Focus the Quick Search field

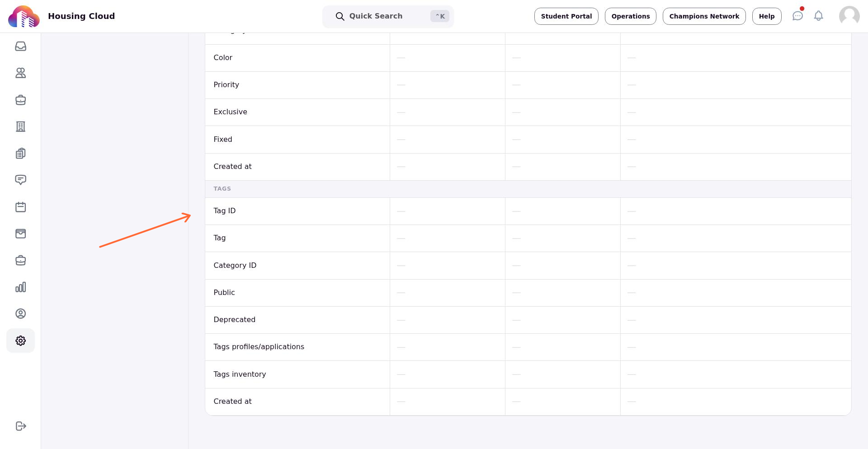point(388,16)
